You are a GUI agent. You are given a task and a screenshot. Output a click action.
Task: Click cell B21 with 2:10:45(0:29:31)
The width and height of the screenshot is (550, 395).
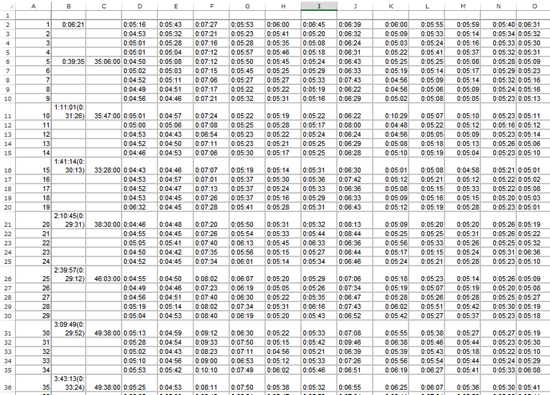point(69,221)
